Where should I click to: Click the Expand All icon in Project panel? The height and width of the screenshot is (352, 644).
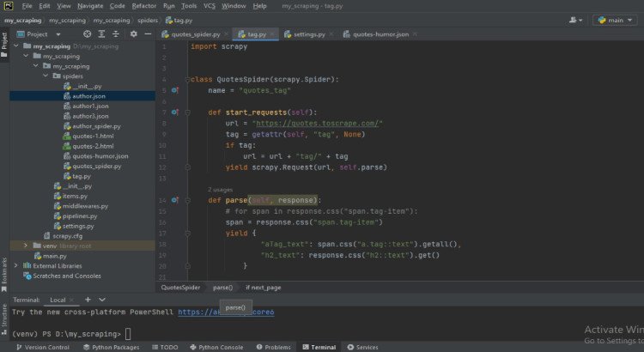[x=102, y=34]
